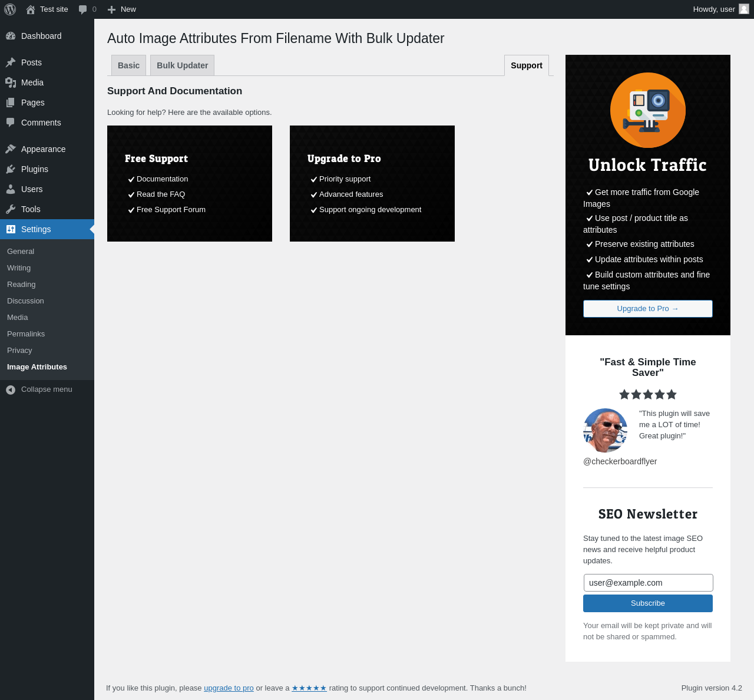Viewport: 754px width, 700px height.
Task: Click the upgrade to pro footer link
Action: point(229,688)
